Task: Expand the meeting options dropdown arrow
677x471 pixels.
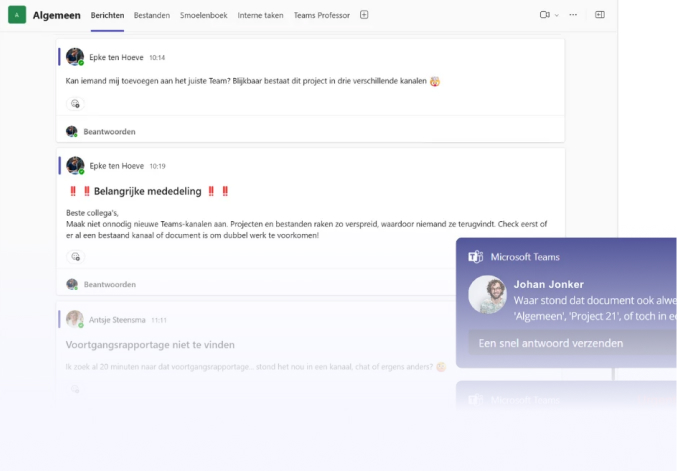Action: pyautogui.click(x=557, y=15)
